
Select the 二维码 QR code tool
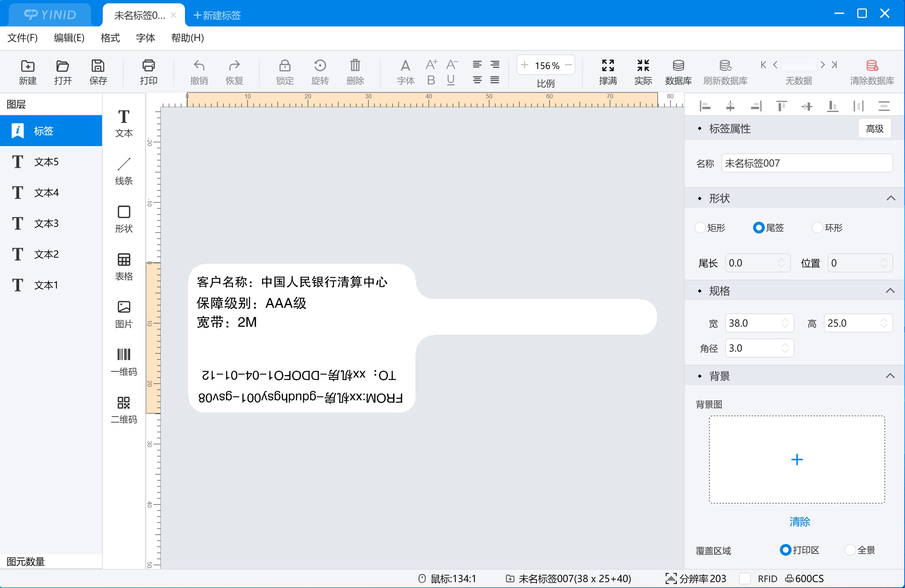pos(124,410)
